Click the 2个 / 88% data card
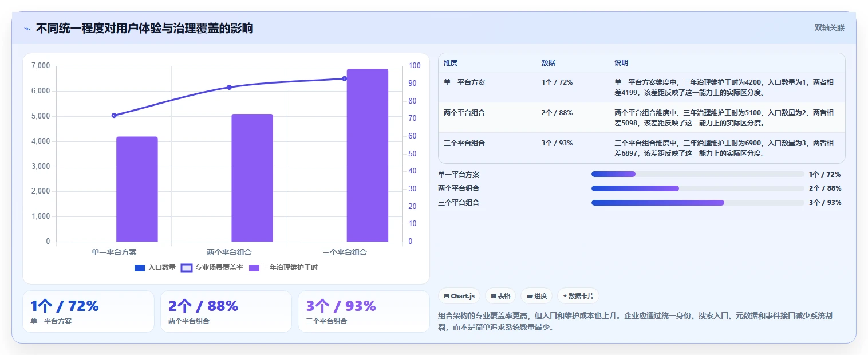Screen dimensions: 868x355 [226, 311]
